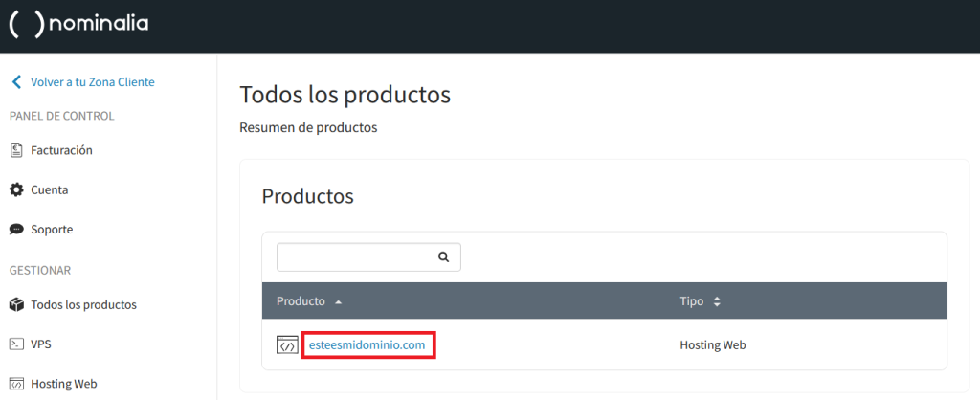
Task: Click the sidebar Hosting Web code icon
Action: point(16,384)
